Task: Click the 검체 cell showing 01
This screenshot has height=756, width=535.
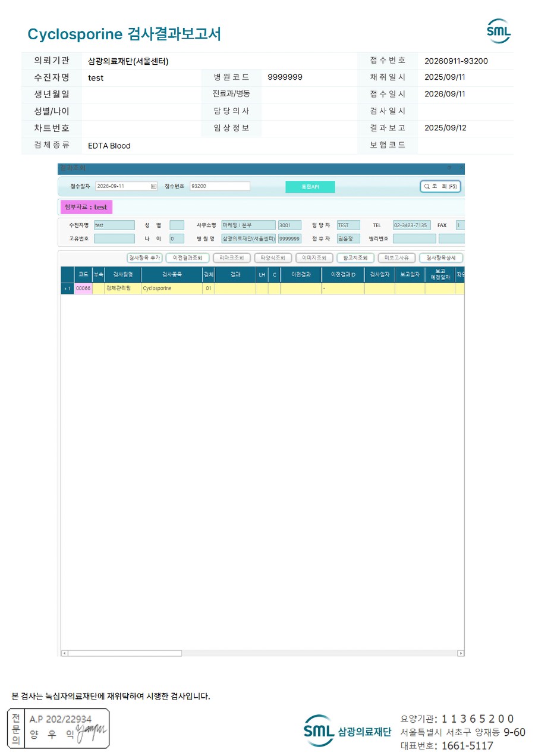Action: (x=208, y=288)
